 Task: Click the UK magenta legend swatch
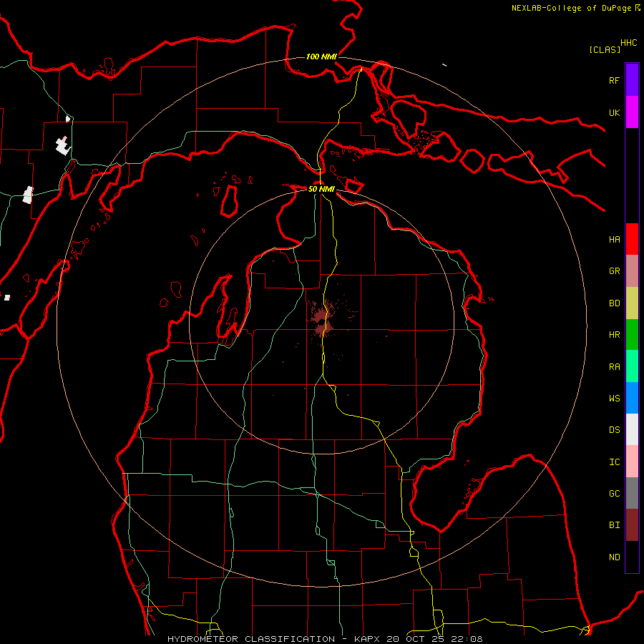pyautogui.click(x=632, y=112)
